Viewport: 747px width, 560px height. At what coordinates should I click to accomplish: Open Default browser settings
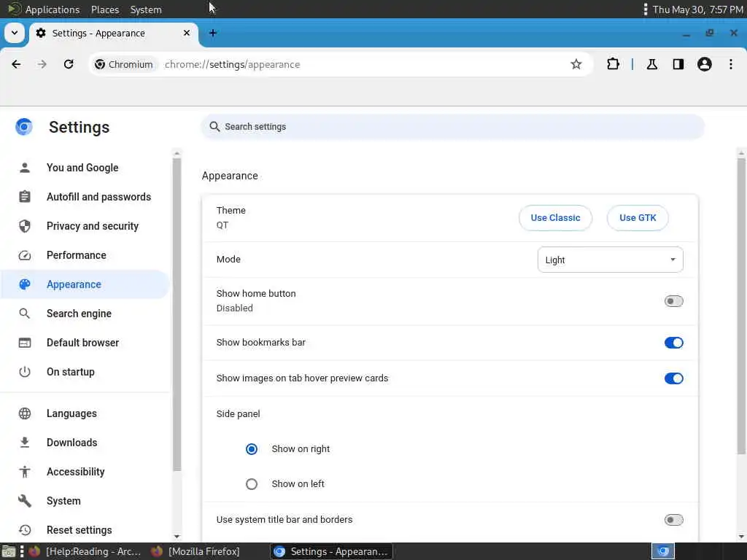[83, 343]
